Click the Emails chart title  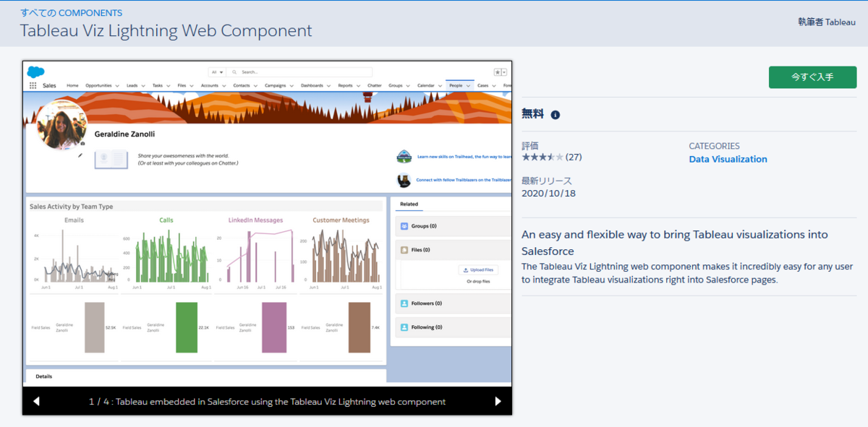click(x=74, y=220)
